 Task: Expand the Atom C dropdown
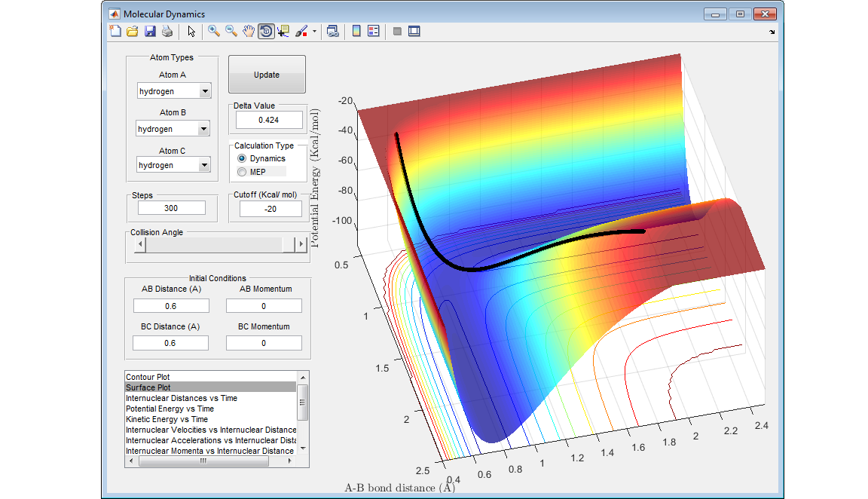click(x=204, y=165)
